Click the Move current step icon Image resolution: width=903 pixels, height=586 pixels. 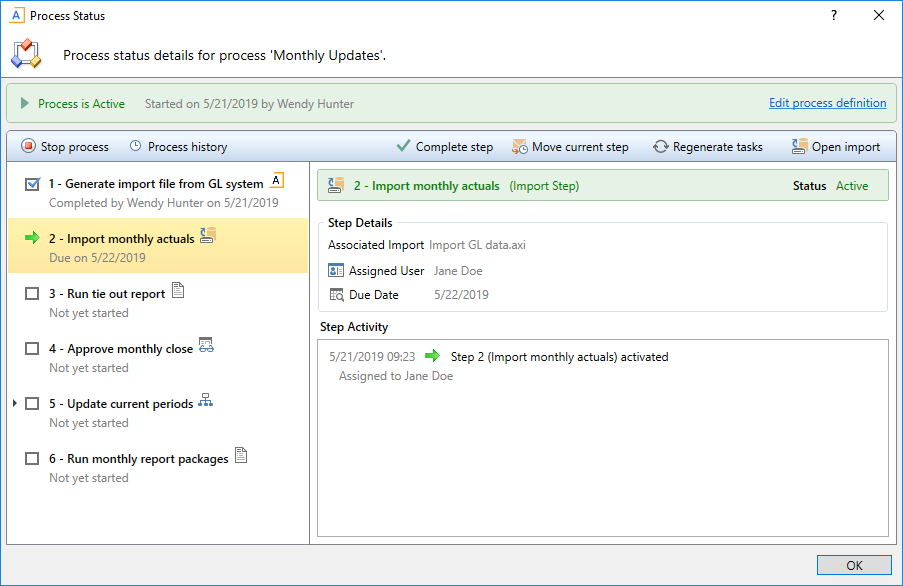click(x=520, y=146)
